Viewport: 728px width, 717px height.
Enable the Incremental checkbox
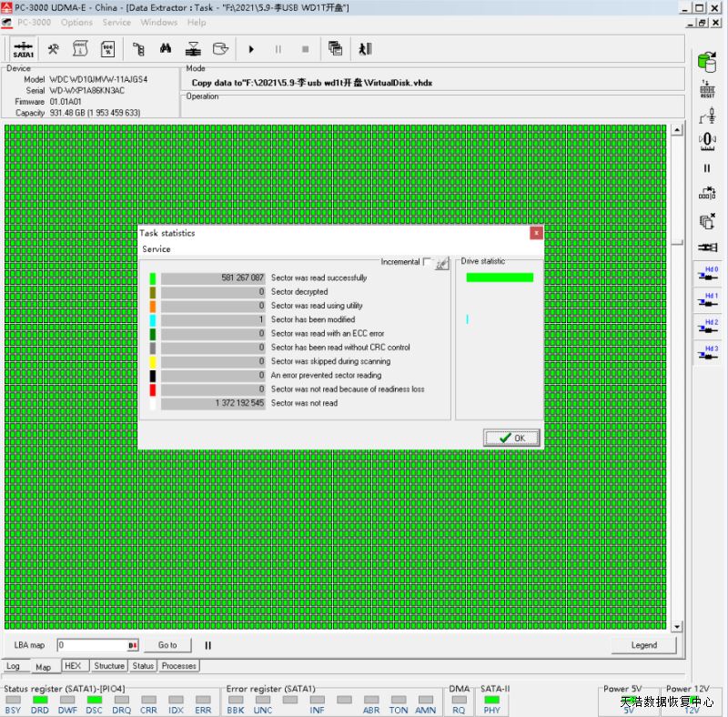tap(427, 262)
